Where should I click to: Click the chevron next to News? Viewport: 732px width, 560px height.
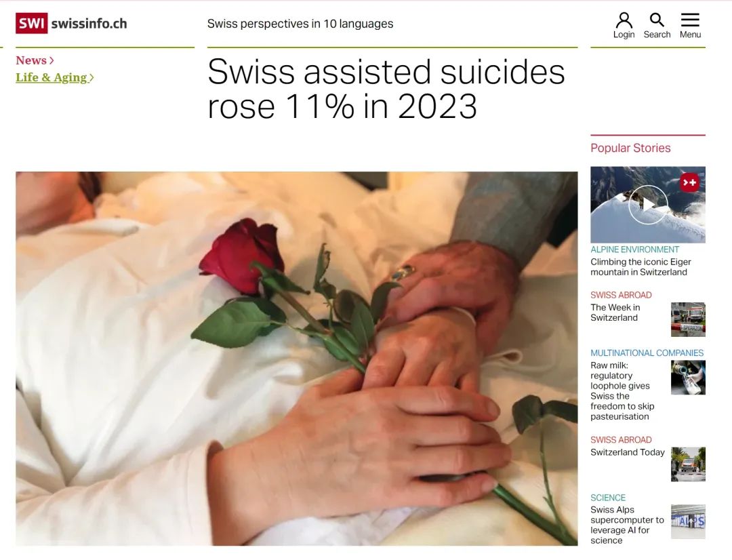pos(52,60)
